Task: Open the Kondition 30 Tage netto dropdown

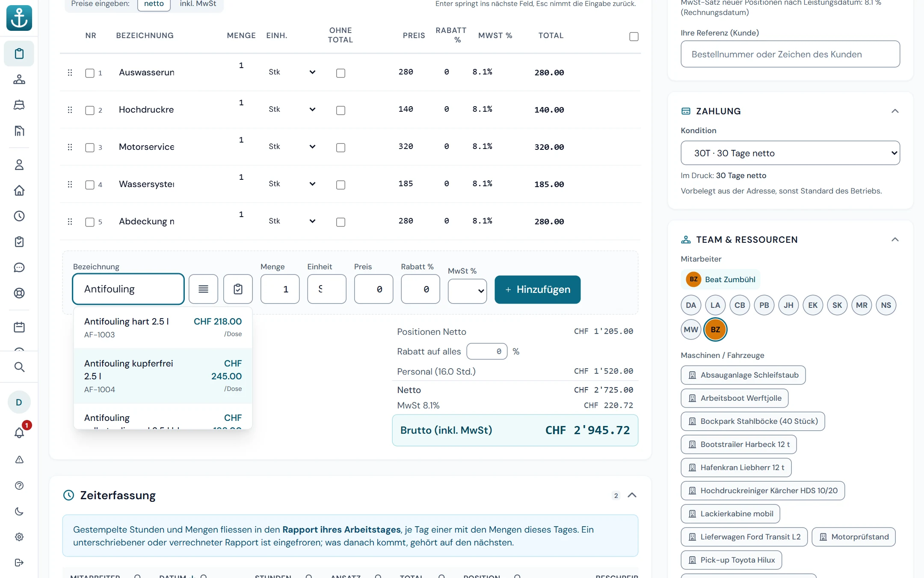Action: point(790,153)
